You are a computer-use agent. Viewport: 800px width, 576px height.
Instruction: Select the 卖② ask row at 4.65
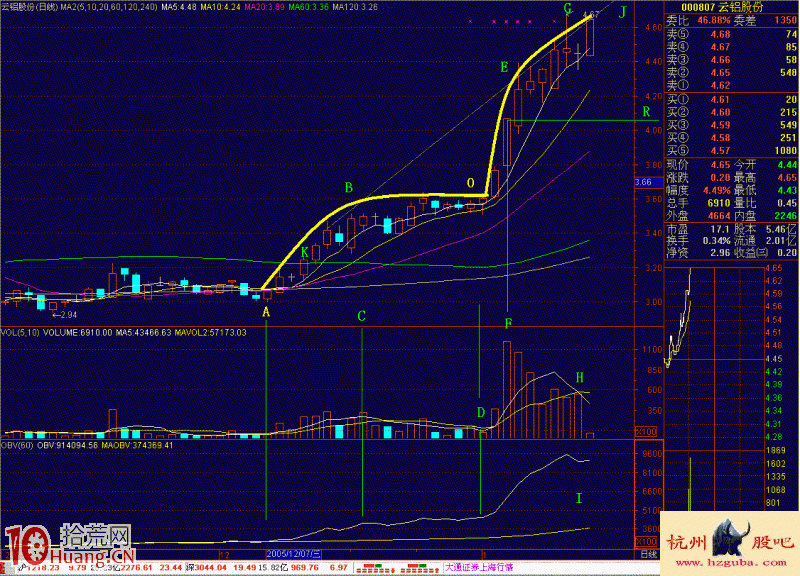pyautogui.click(x=732, y=72)
